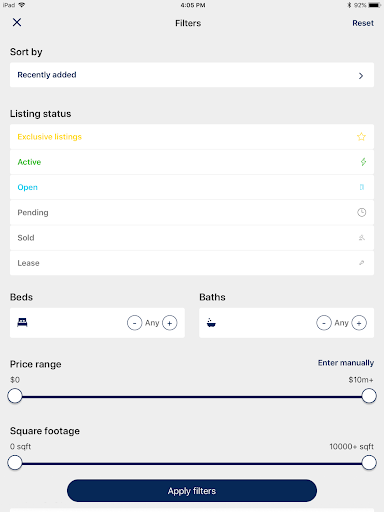This screenshot has width=384, height=512.
Task: Decrease number of baths with minus
Action: point(324,323)
